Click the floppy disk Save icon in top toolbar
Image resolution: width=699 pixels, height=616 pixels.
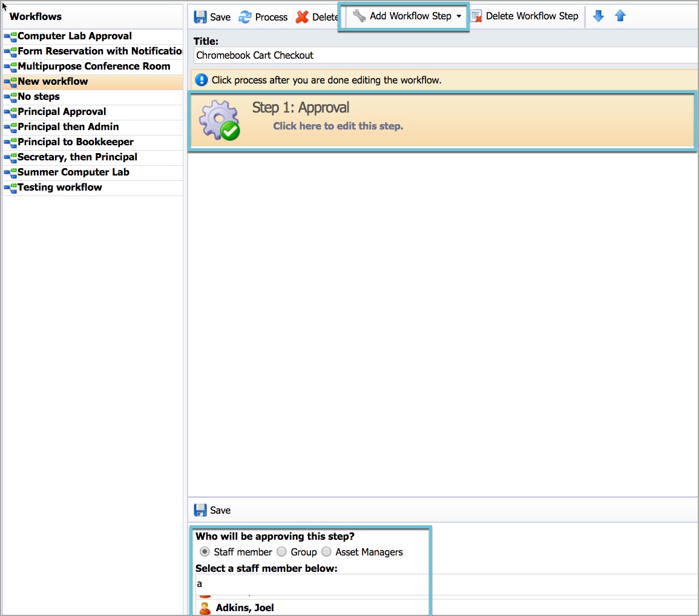pos(200,17)
